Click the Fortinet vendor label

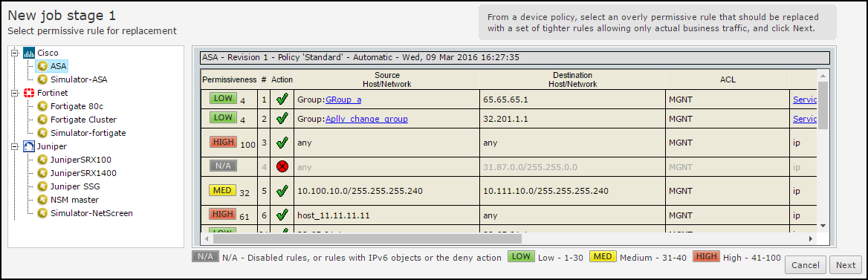53,93
